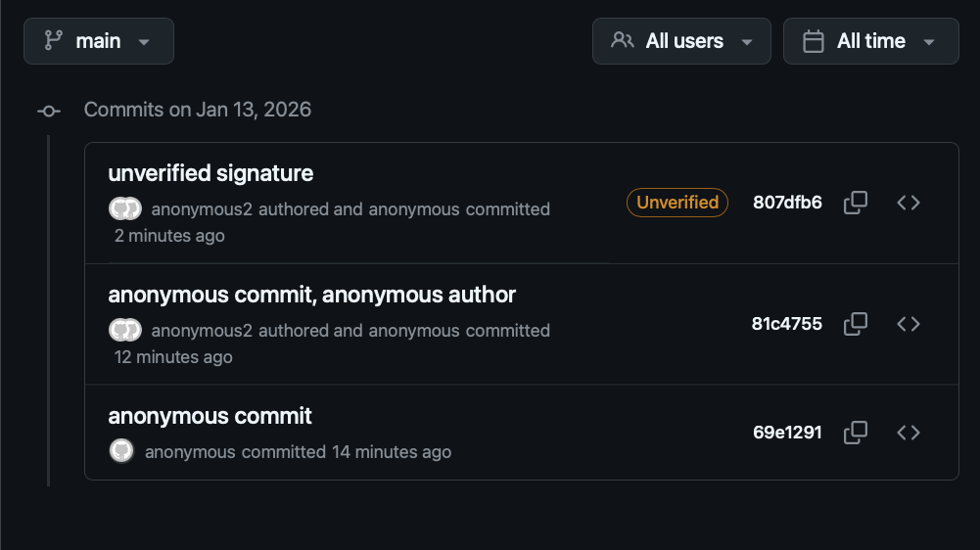Open the "anonymous commit" commit title
The height and width of the screenshot is (550, 980).
pos(210,416)
